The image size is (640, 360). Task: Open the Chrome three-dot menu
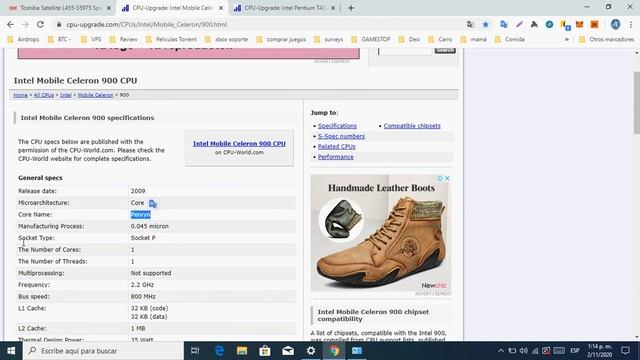(631, 24)
